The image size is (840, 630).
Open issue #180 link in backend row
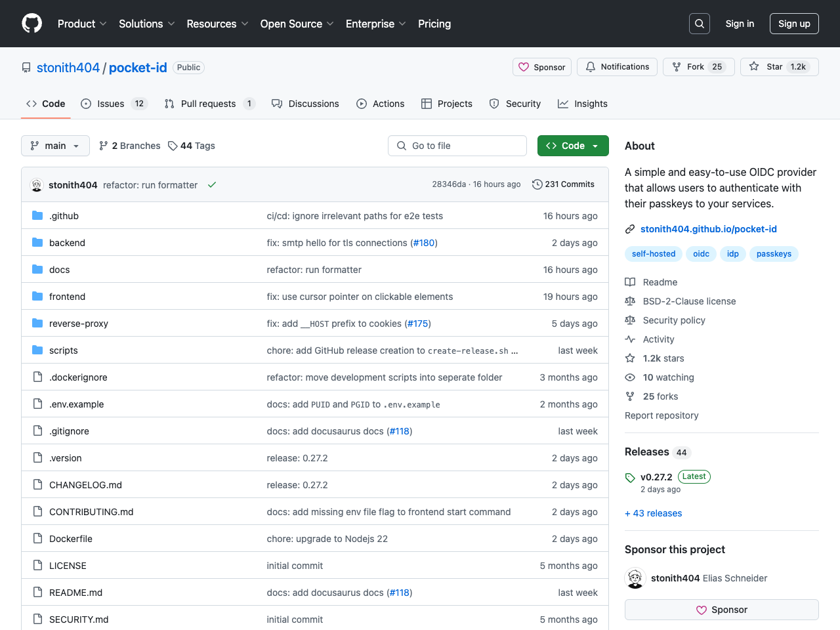click(423, 243)
